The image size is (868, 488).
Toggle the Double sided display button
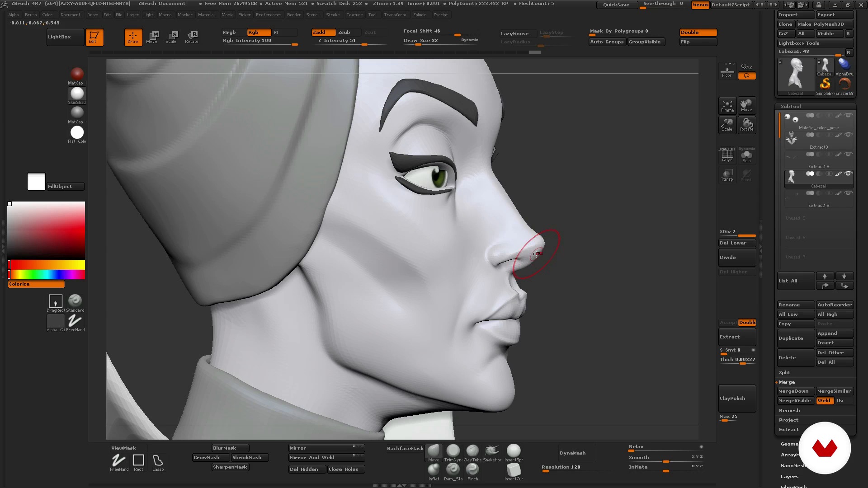(x=698, y=32)
